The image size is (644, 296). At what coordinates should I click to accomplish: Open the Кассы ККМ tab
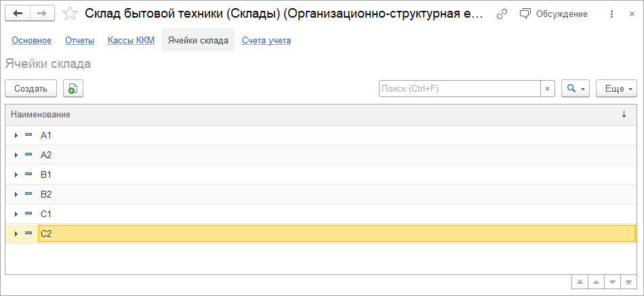pyautogui.click(x=131, y=40)
